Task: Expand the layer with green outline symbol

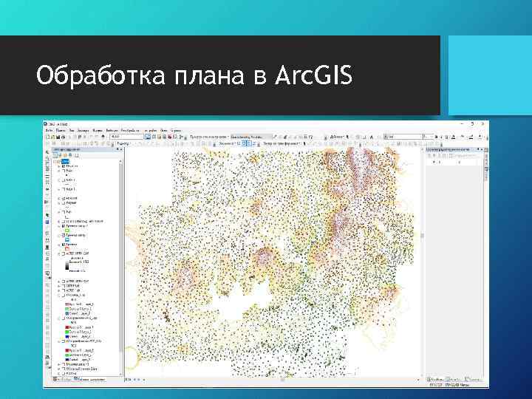Action: pos(58,226)
